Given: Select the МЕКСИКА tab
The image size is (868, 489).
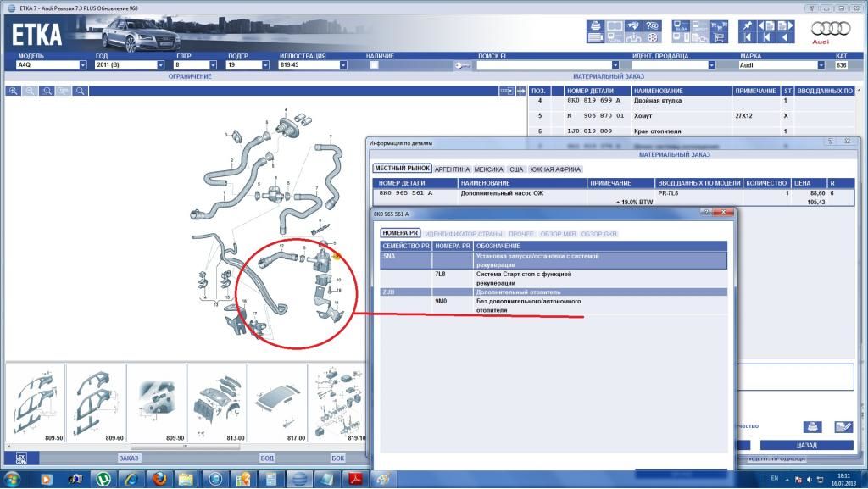Looking at the screenshot, I should pyautogui.click(x=489, y=169).
